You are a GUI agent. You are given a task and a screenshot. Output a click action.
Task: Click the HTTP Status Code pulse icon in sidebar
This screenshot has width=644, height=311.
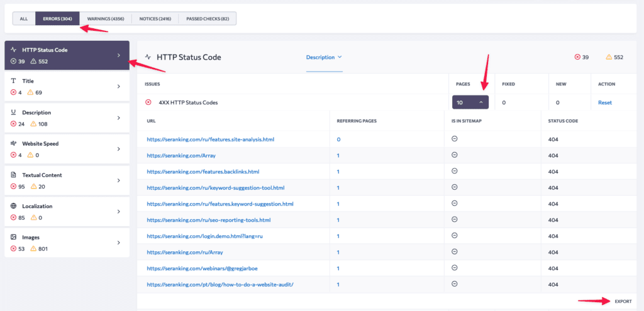click(x=14, y=50)
